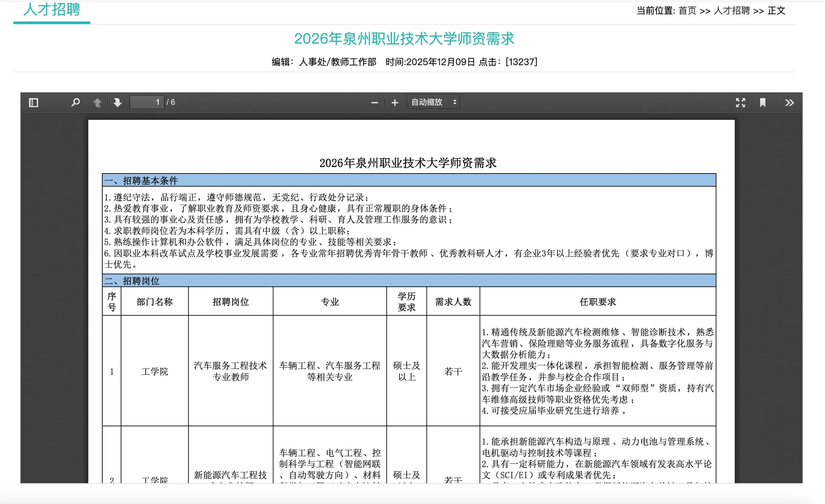Click the zoom scale stepper arrows
Screen dimensions: 825x504
click(454, 102)
